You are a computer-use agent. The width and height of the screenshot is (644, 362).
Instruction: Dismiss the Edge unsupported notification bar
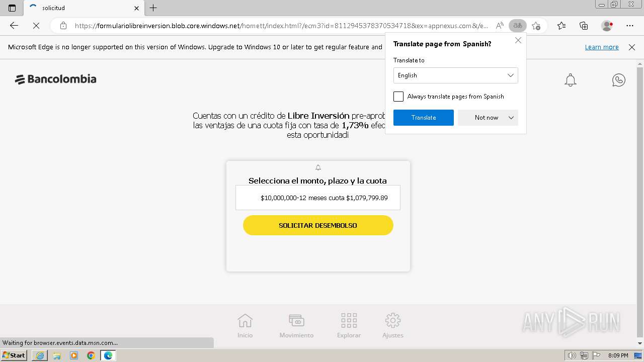point(632,47)
